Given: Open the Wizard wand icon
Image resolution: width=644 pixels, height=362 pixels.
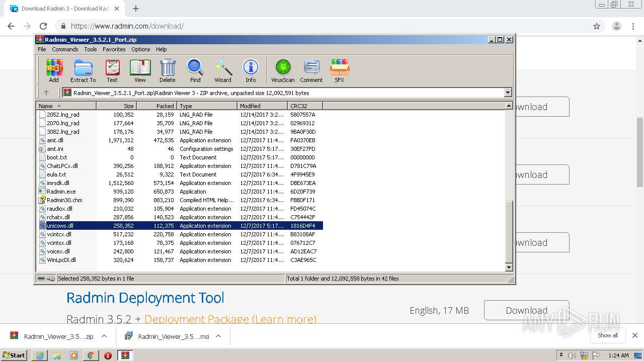Looking at the screenshot, I should point(223,70).
